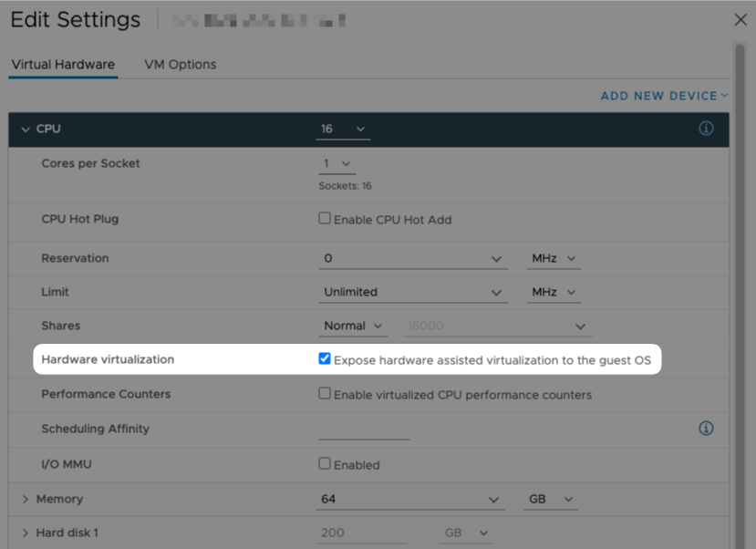Select the Virtual Hardware tab

coord(63,65)
